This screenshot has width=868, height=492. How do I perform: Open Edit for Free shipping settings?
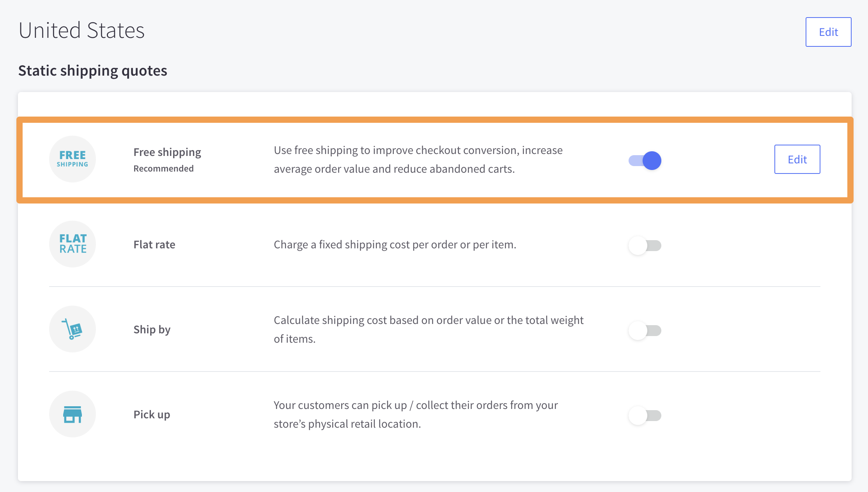(797, 159)
